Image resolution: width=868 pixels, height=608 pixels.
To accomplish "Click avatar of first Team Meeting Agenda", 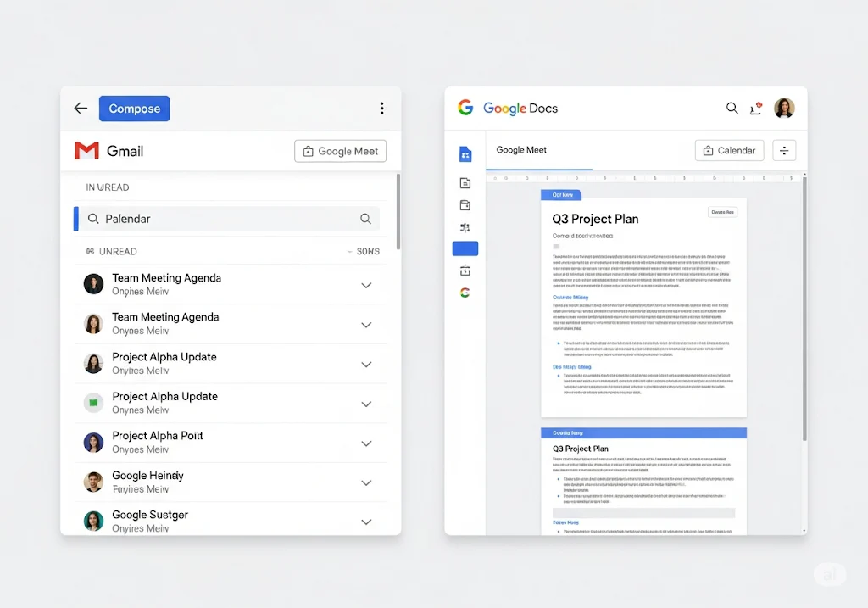I will point(93,284).
